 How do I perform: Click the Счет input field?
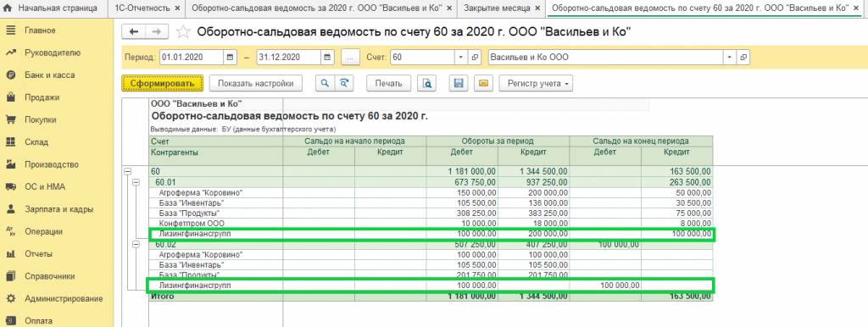pyautogui.click(x=422, y=57)
